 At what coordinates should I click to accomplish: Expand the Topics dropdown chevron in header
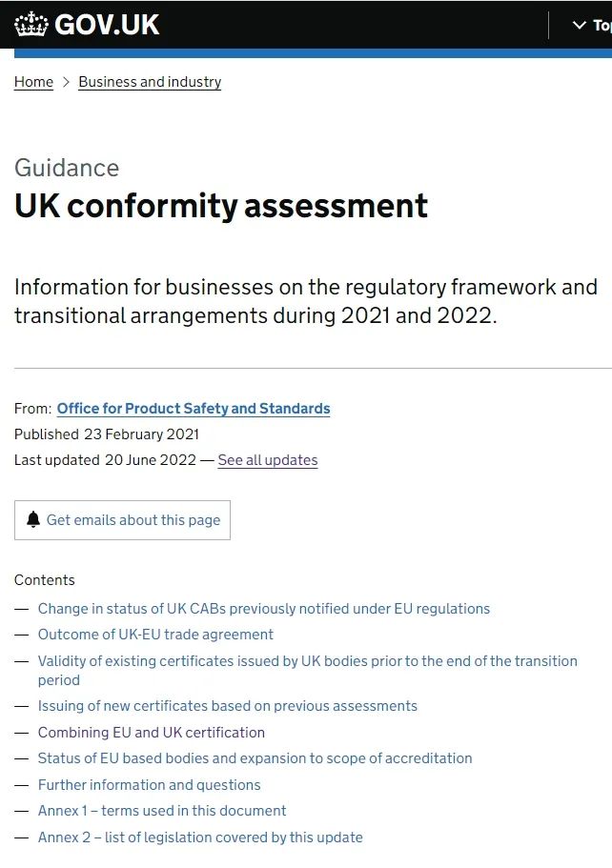579,25
